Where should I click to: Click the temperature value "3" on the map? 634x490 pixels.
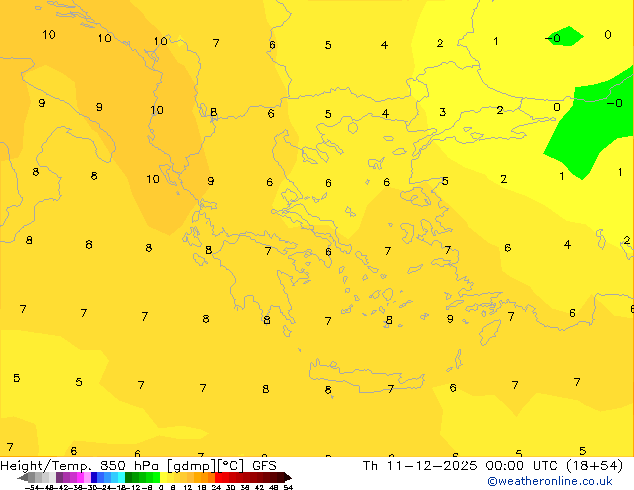tap(442, 112)
